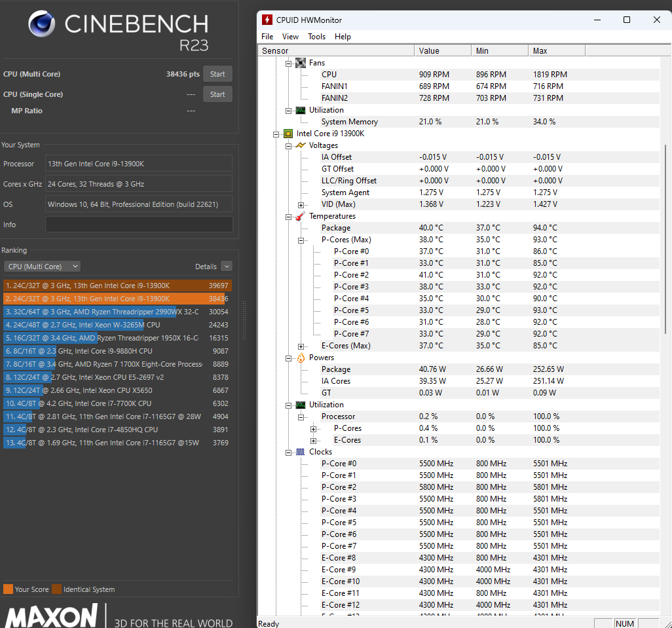
Task: Click the Clocks waveform icon
Action: click(x=301, y=452)
